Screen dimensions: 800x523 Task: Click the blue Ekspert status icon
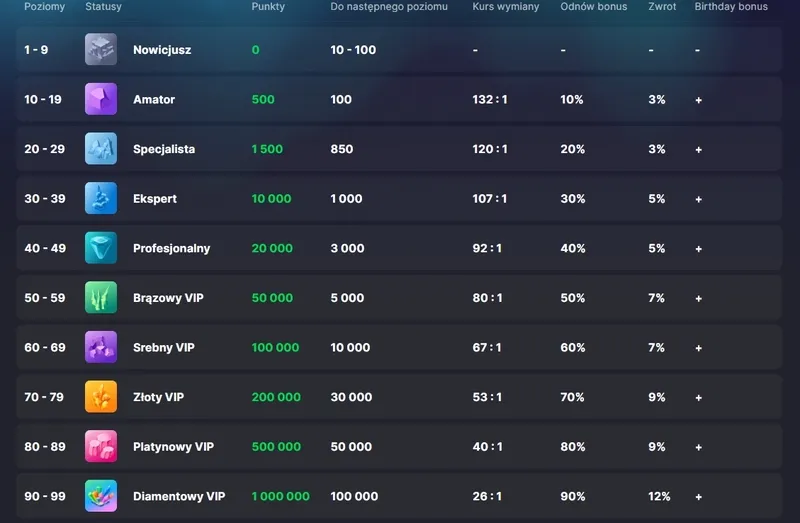pyautogui.click(x=101, y=199)
